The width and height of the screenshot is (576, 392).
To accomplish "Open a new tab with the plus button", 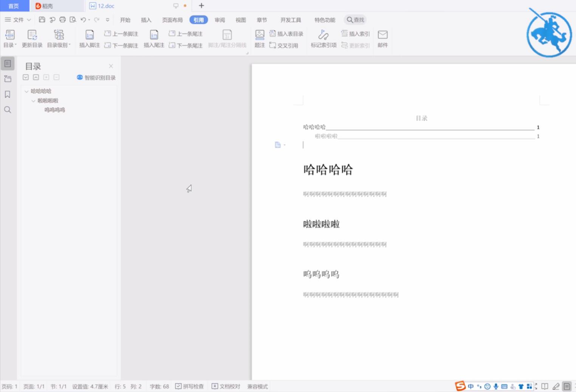I will click(x=201, y=6).
